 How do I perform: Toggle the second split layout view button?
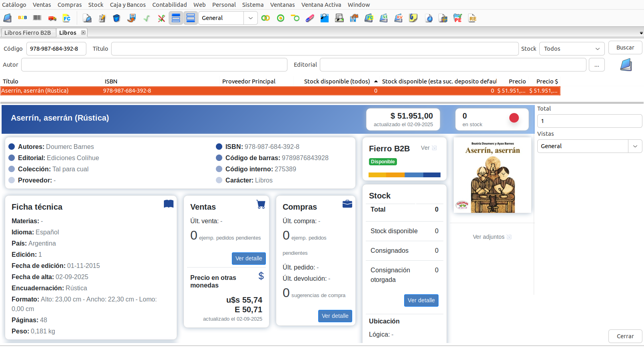191,18
